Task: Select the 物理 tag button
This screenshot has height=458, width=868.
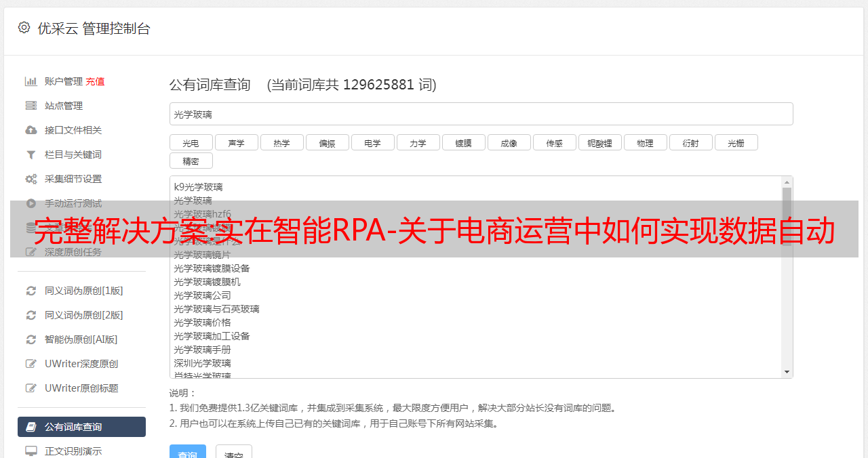Action: (x=646, y=142)
